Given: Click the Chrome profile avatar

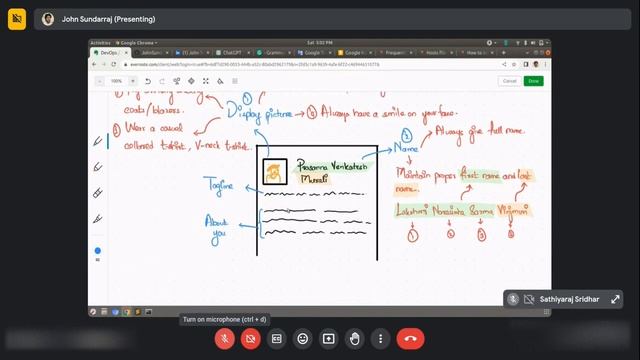Looking at the screenshot, I should [x=536, y=64].
